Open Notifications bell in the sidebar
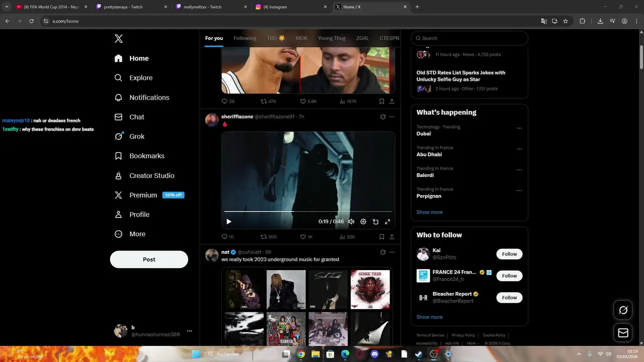 pos(118,98)
